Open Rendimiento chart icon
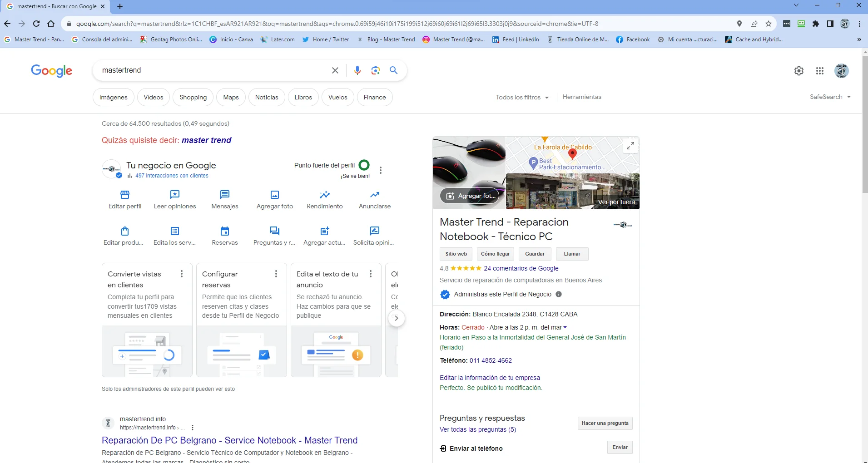Image resolution: width=868 pixels, height=463 pixels. point(325,195)
